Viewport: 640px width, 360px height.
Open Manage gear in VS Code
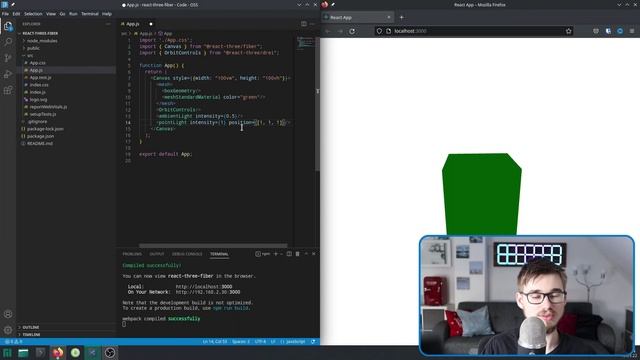tap(8, 329)
